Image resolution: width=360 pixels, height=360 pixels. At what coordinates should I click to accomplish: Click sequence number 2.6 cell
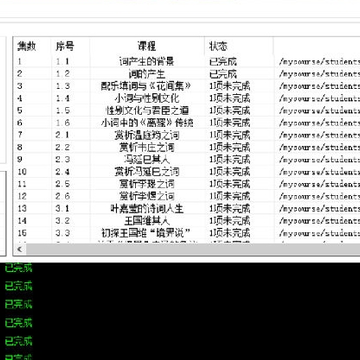(x=63, y=196)
